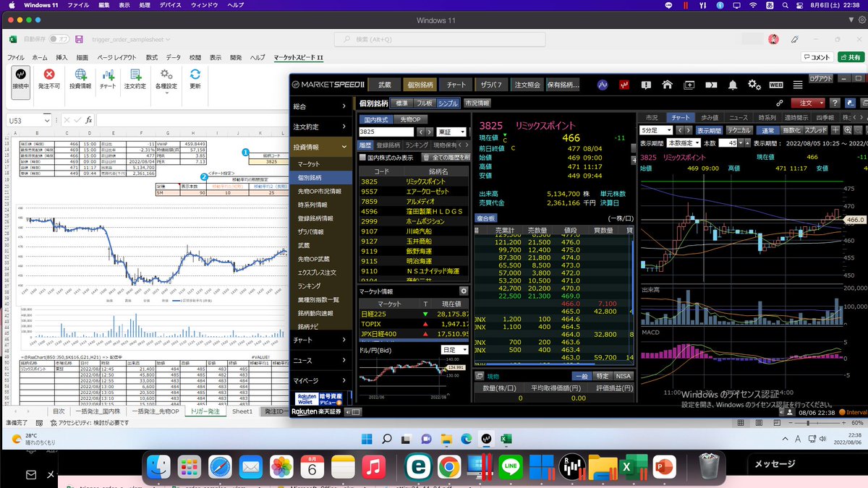The width and height of the screenshot is (868, 488).
Task: Click the テクニカル button in chart toolbar
Action: (x=739, y=130)
